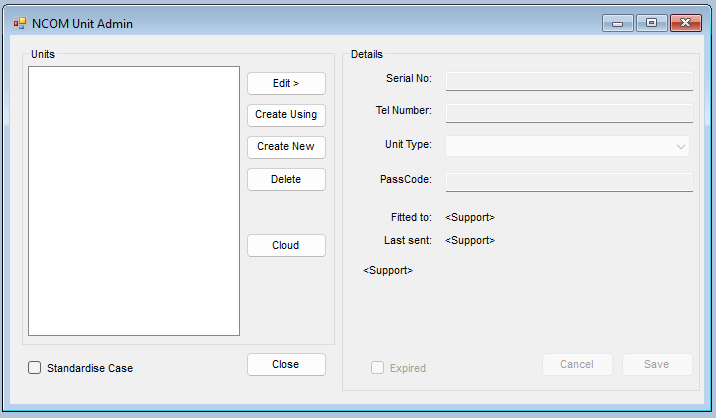Click the Units list box

pos(134,201)
